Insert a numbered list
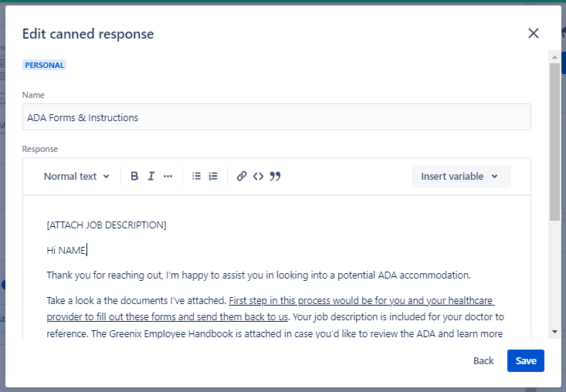 [213, 176]
